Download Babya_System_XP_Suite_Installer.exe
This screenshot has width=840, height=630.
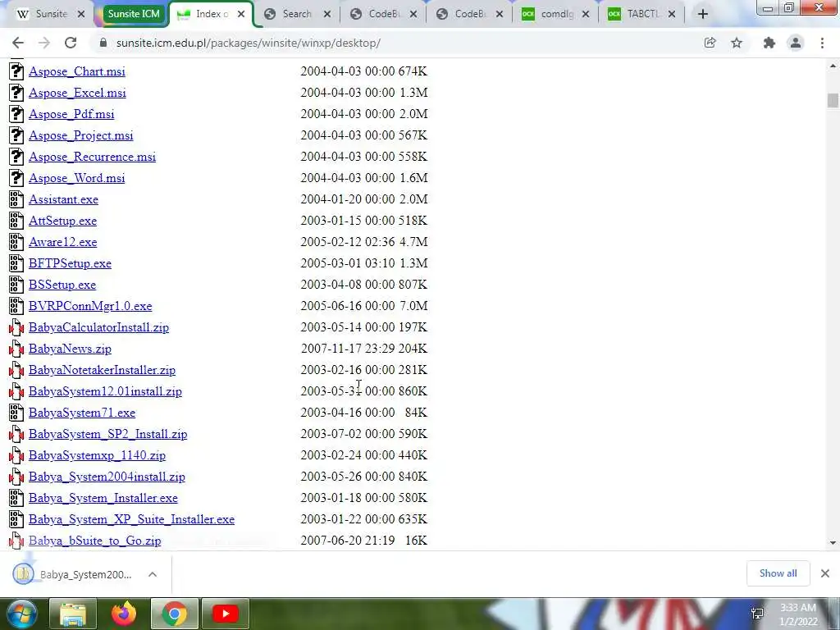[x=131, y=519]
